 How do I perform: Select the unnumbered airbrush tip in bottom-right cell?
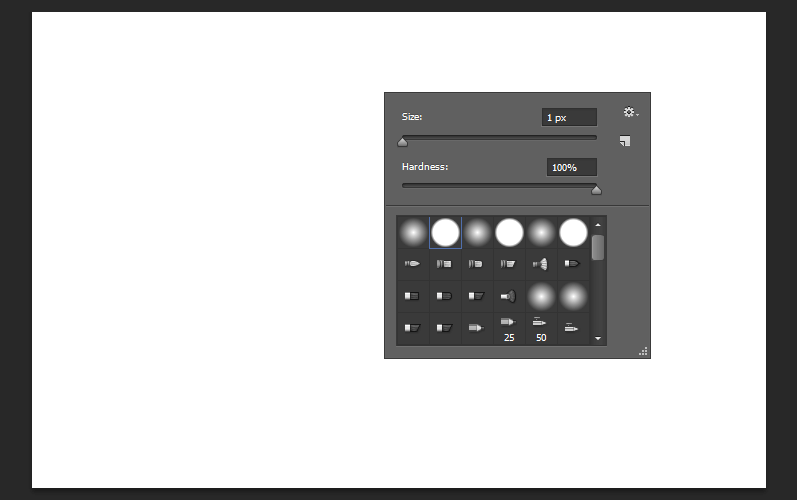point(573,329)
